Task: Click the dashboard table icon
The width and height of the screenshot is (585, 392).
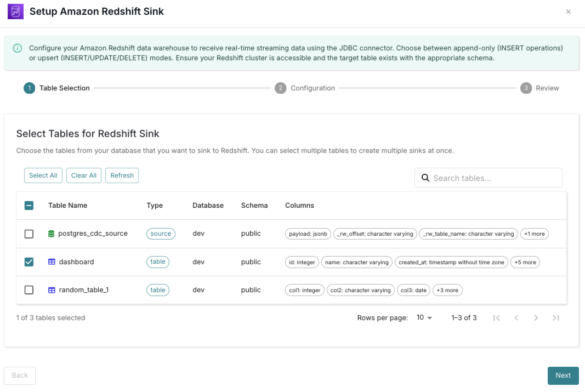Action: click(x=52, y=262)
